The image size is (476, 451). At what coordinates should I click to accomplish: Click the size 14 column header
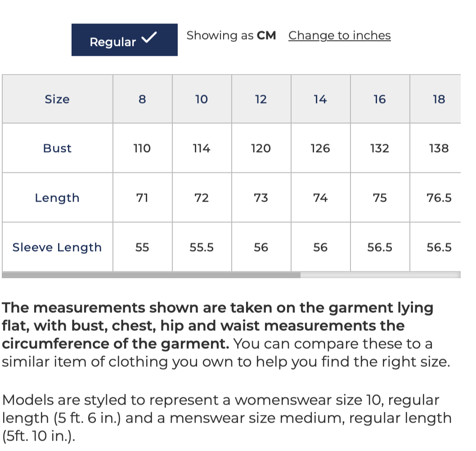tap(321, 99)
